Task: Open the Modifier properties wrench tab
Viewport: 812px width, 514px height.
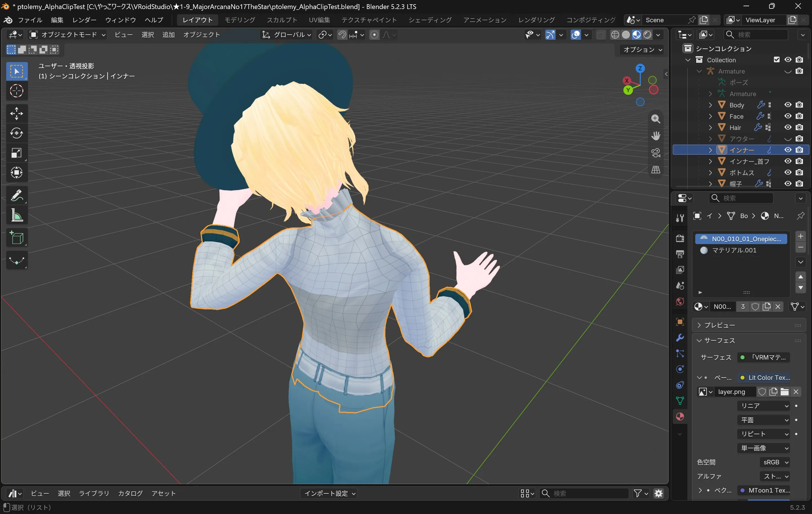Action: [x=680, y=337]
